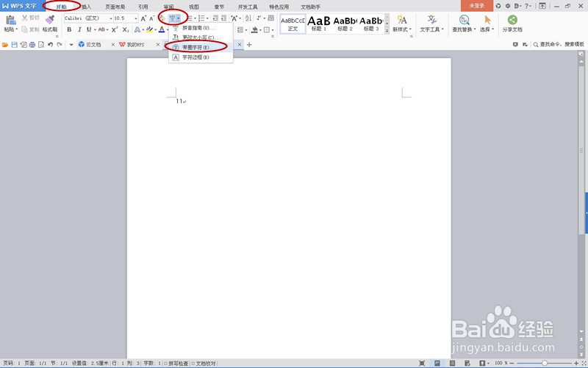
Task: Open the 新样式 new style button
Action: (x=402, y=24)
